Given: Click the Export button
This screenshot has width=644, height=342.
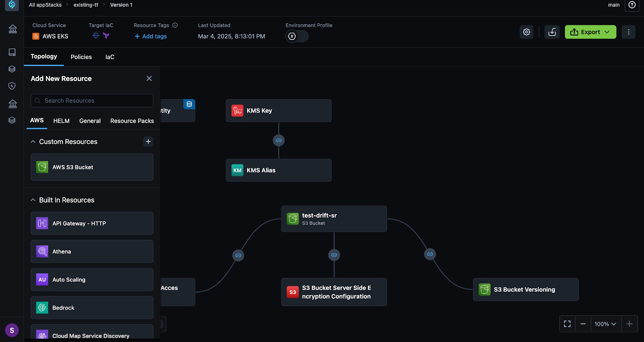Looking at the screenshot, I should click(x=590, y=32).
